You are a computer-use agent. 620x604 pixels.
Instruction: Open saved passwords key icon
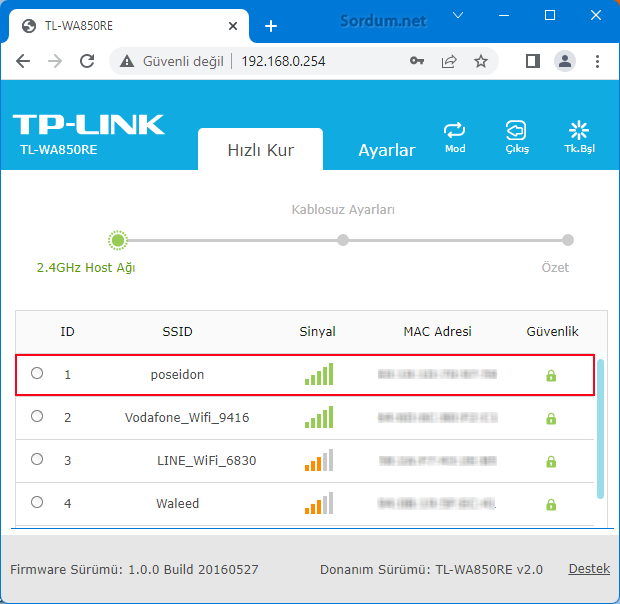pos(417,61)
